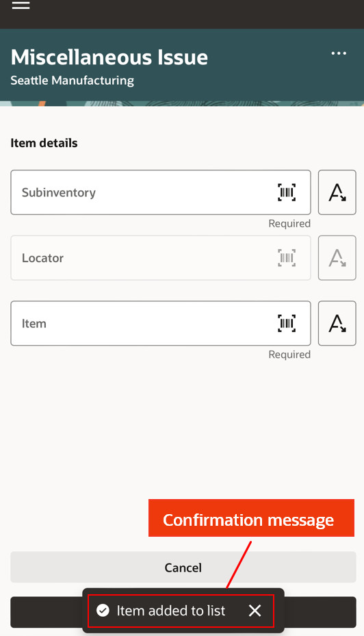
Task: Open the three-dots more options menu
Action: (339, 53)
